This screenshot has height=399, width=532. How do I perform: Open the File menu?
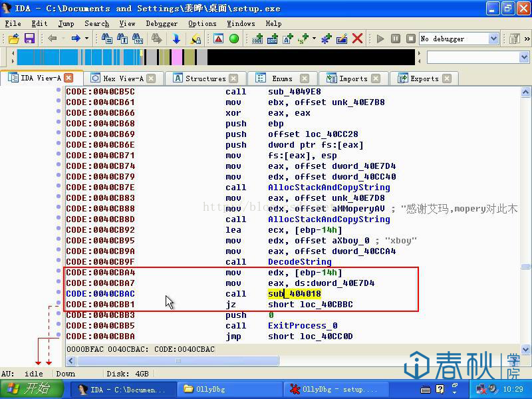click(13, 23)
